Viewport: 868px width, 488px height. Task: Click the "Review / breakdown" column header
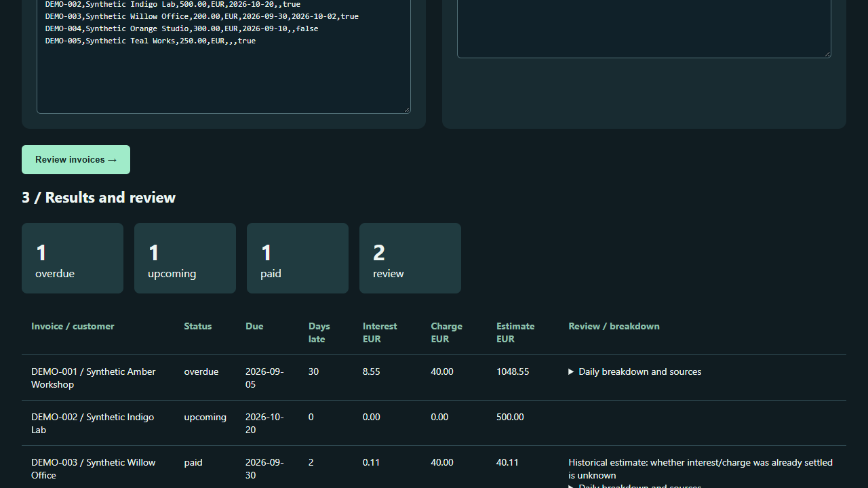[614, 326]
